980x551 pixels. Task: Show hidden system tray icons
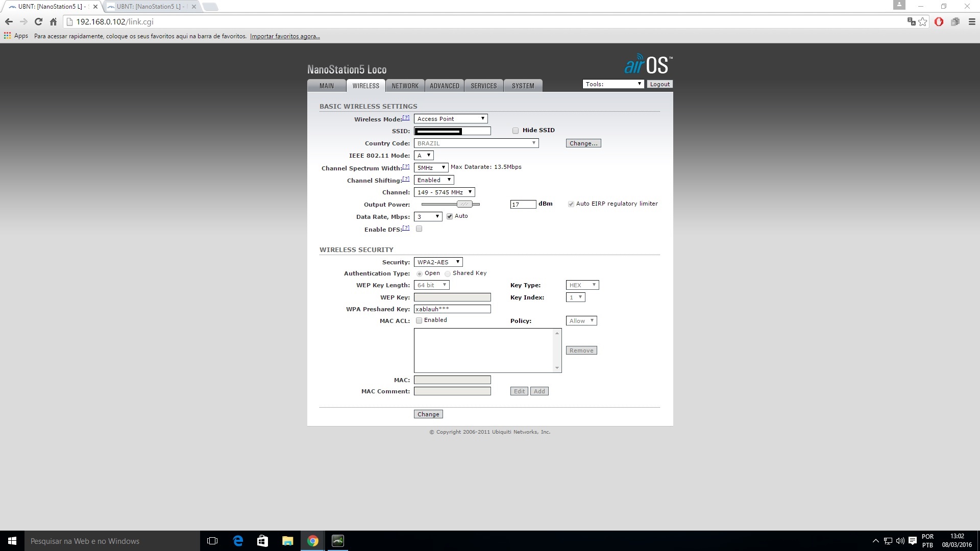point(876,541)
